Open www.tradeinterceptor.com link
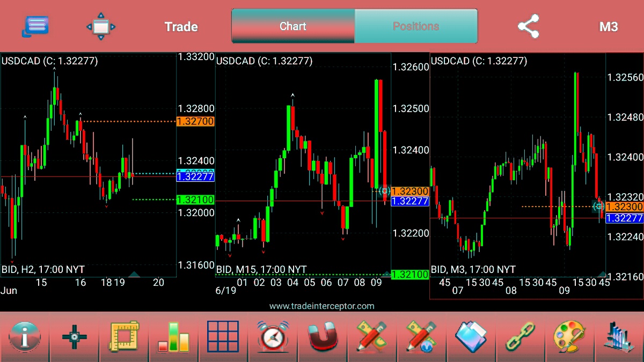The width and height of the screenshot is (644, 362). pos(322,306)
